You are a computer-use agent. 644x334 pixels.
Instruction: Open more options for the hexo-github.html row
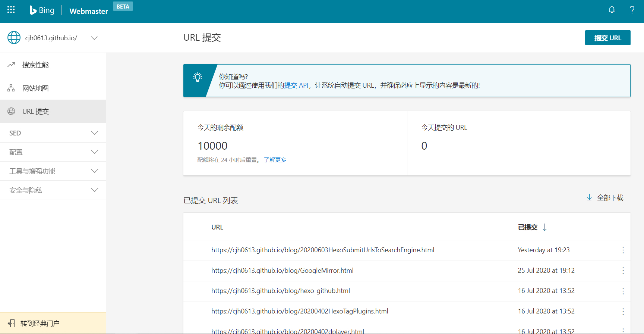(623, 291)
